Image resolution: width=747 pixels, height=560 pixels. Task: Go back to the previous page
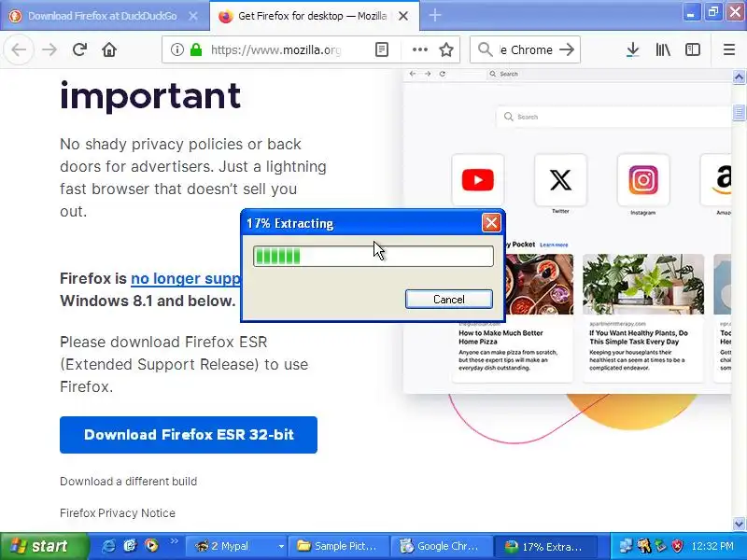(19, 49)
